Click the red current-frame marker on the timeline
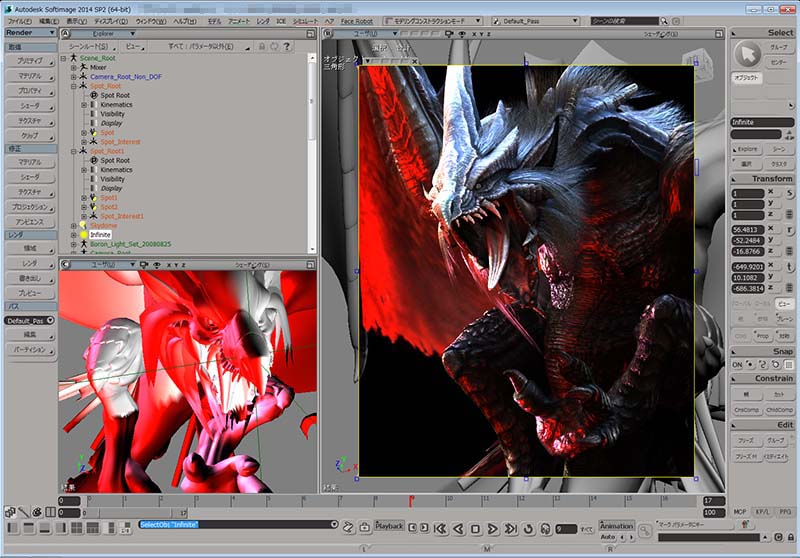 pyautogui.click(x=411, y=501)
